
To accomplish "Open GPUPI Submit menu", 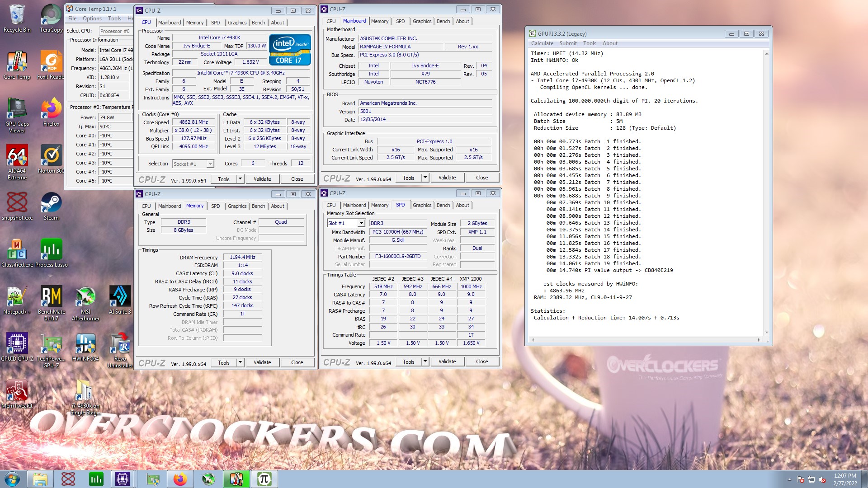I will [568, 43].
